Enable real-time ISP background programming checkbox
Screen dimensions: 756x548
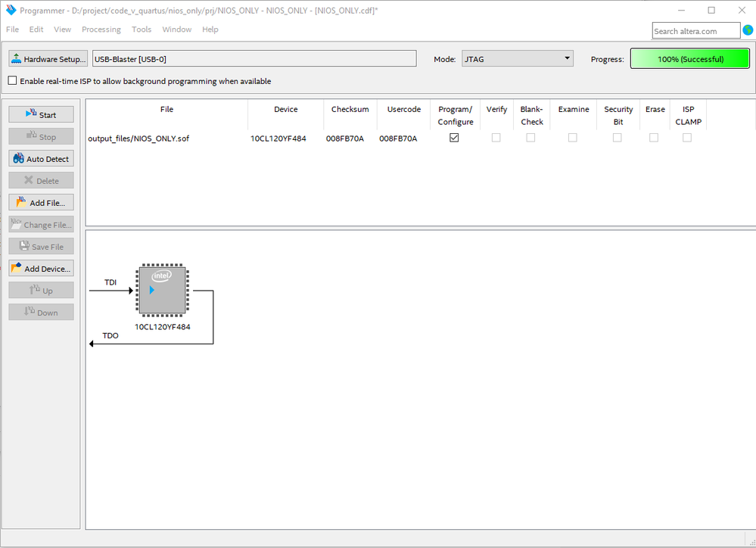coord(13,80)
